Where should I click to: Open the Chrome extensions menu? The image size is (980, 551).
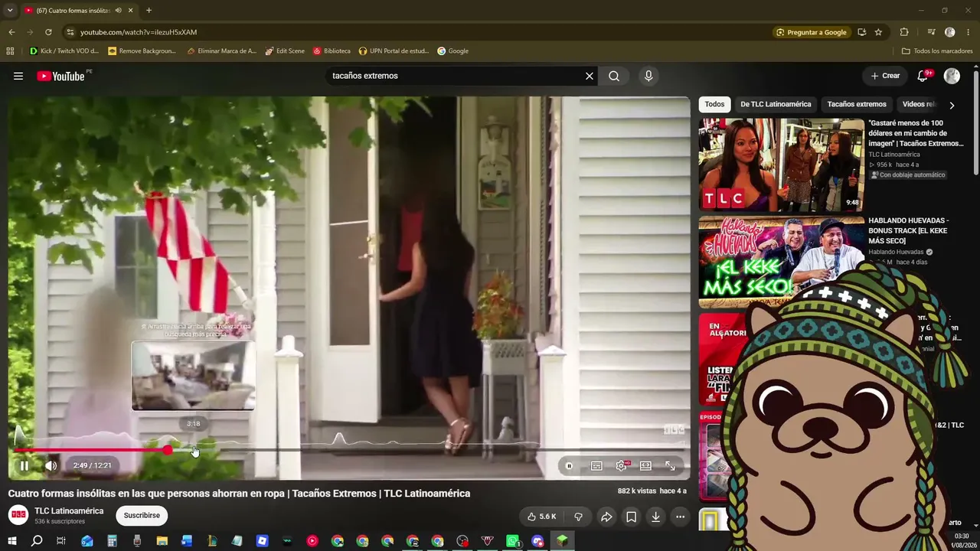pos(904,32)
